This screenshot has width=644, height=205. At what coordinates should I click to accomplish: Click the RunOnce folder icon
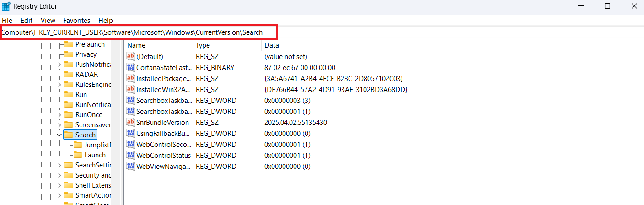click(x=69, y=114)
